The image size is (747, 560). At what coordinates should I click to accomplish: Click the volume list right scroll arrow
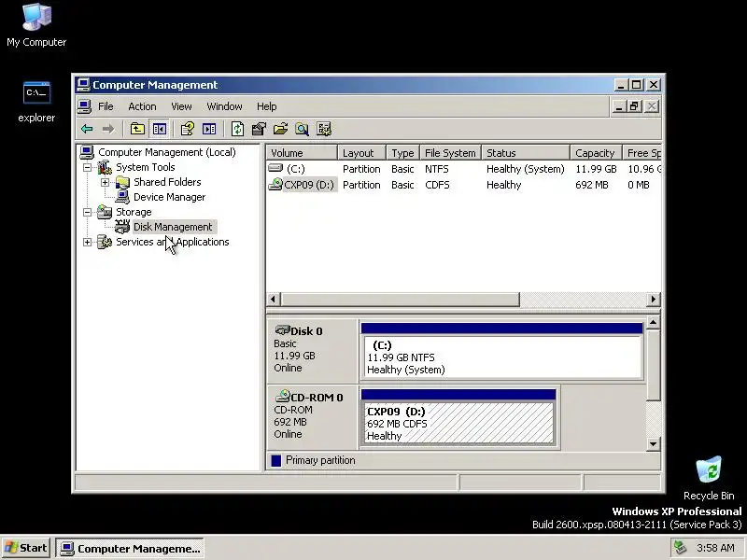pos(654,299)
